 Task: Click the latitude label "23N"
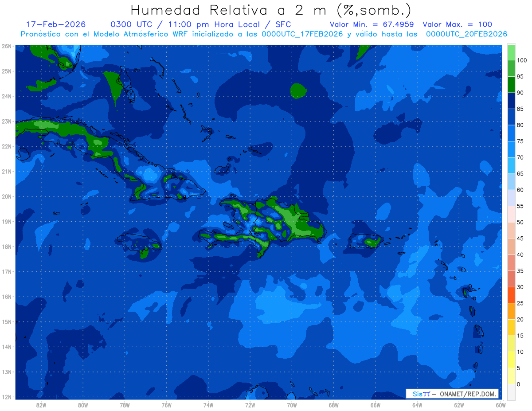(6, 121)
